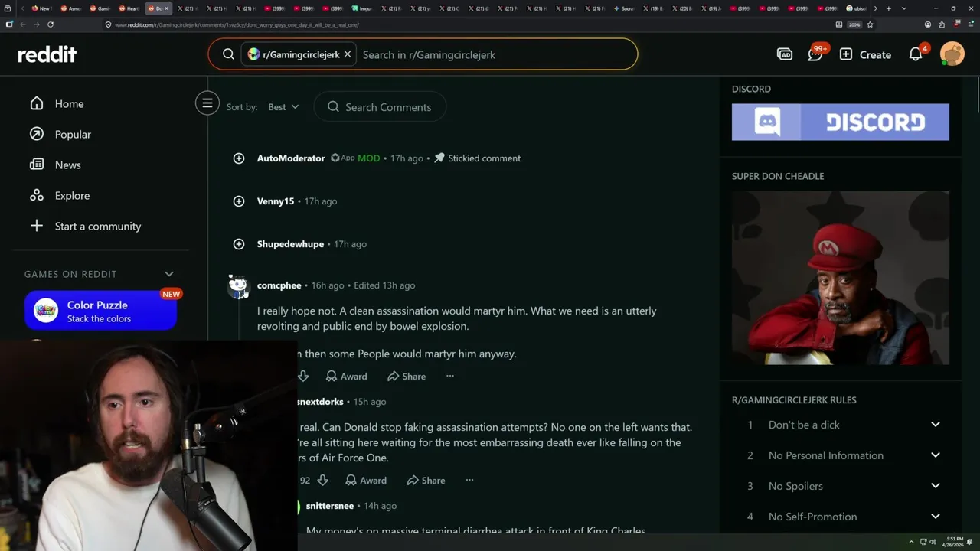Click comcphee's avatar icon
The width and height of the screenshot is (980, 551).
coord(238,286)
